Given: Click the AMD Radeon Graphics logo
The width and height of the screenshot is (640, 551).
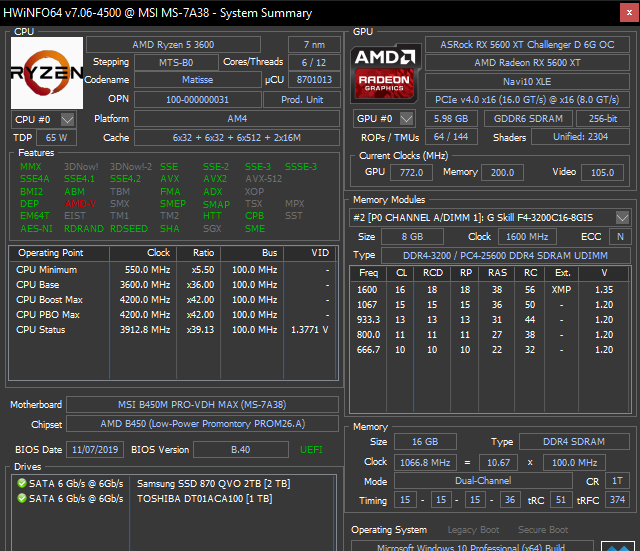Looking at the screenshot, I should [x=386, y=73].
